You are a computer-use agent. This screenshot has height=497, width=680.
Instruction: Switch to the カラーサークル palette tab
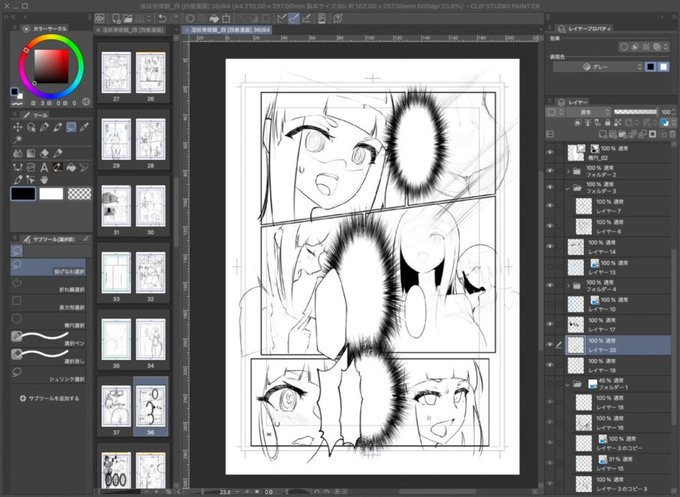click(46, 29)
